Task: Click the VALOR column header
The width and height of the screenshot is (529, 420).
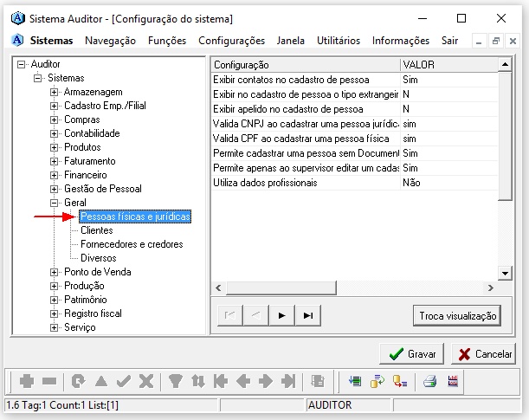Action: click(449, 65)
